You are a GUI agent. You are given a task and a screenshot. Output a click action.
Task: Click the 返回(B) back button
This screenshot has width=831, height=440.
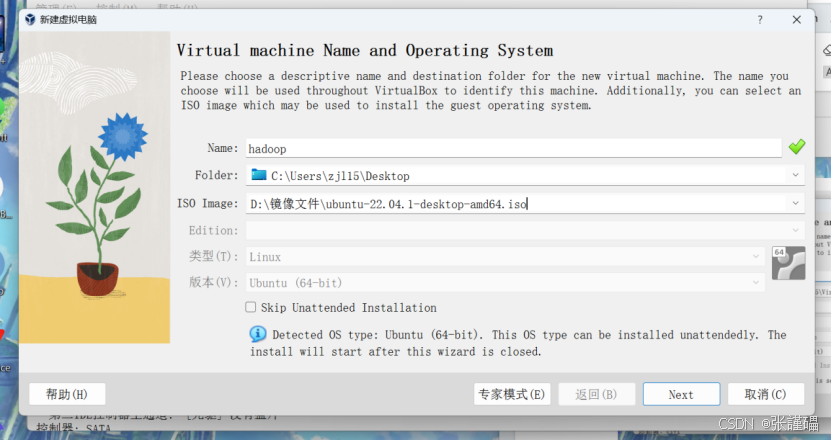point(596,394)
